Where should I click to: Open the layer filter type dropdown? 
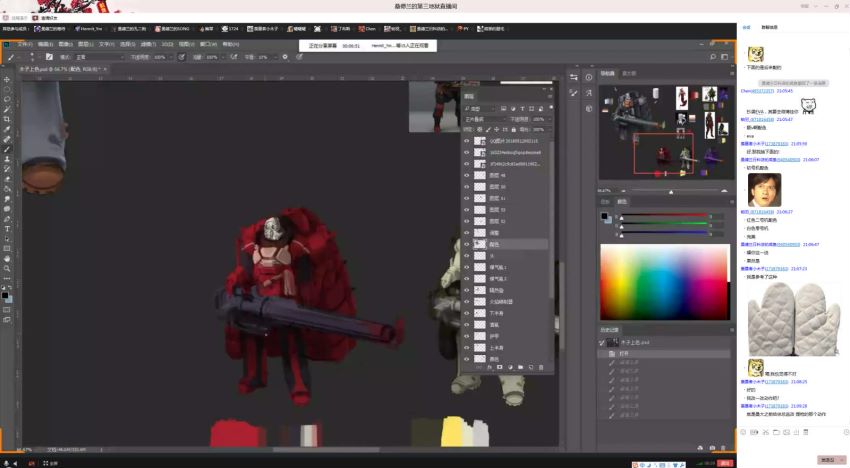[x=480, y=108]
